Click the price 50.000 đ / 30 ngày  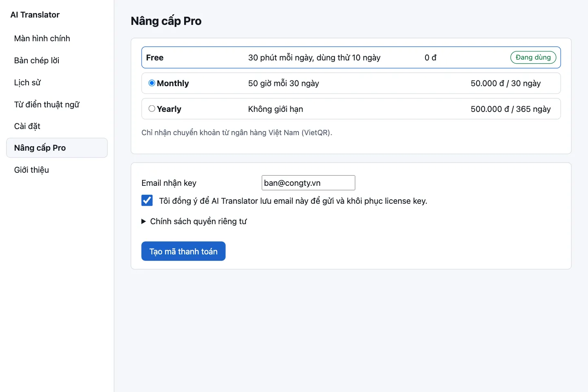tap(506, 83)
